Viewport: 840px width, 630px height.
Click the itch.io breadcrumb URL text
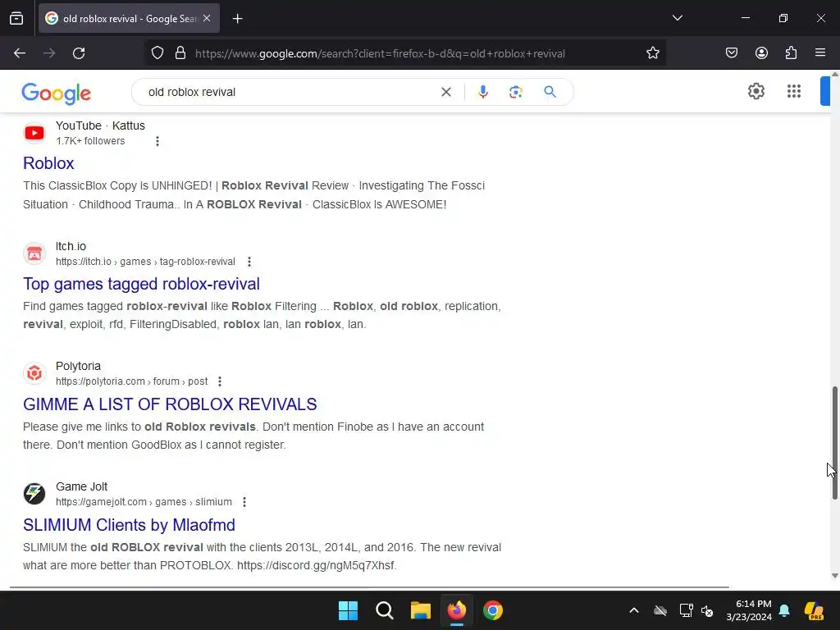pyautogui.click(x=145, y=262)
